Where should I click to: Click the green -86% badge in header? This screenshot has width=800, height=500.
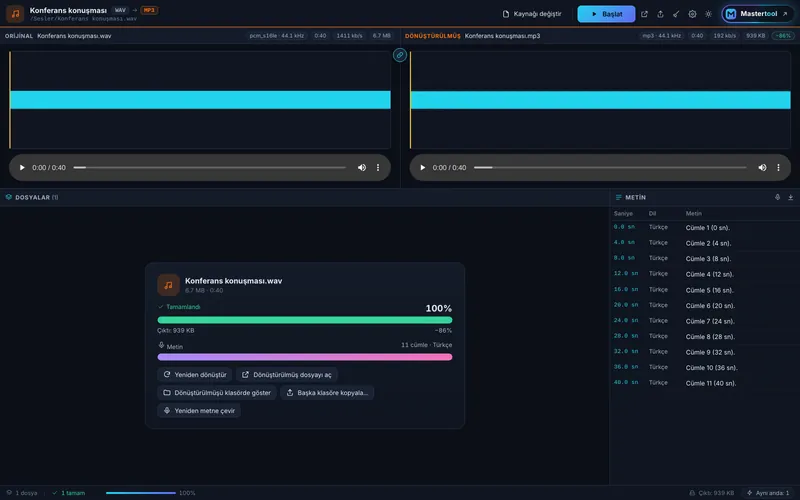[x=783, y=36]
